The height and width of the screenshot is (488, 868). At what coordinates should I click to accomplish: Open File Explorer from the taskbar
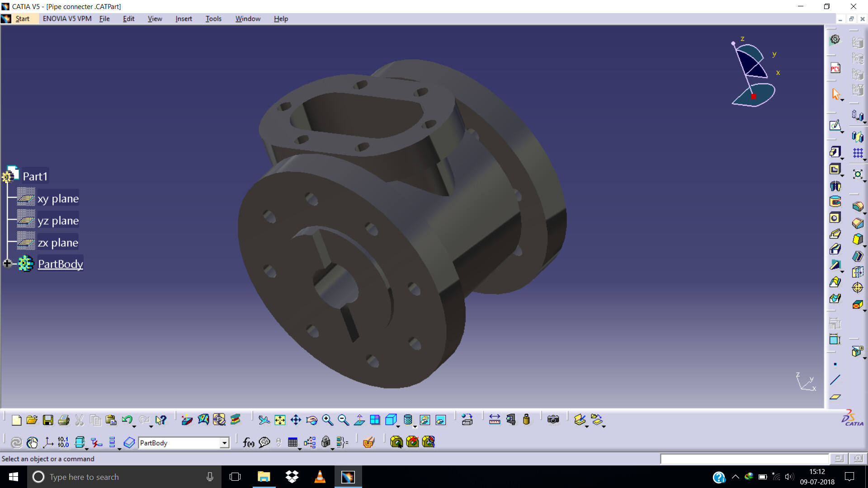pos(264,477)
